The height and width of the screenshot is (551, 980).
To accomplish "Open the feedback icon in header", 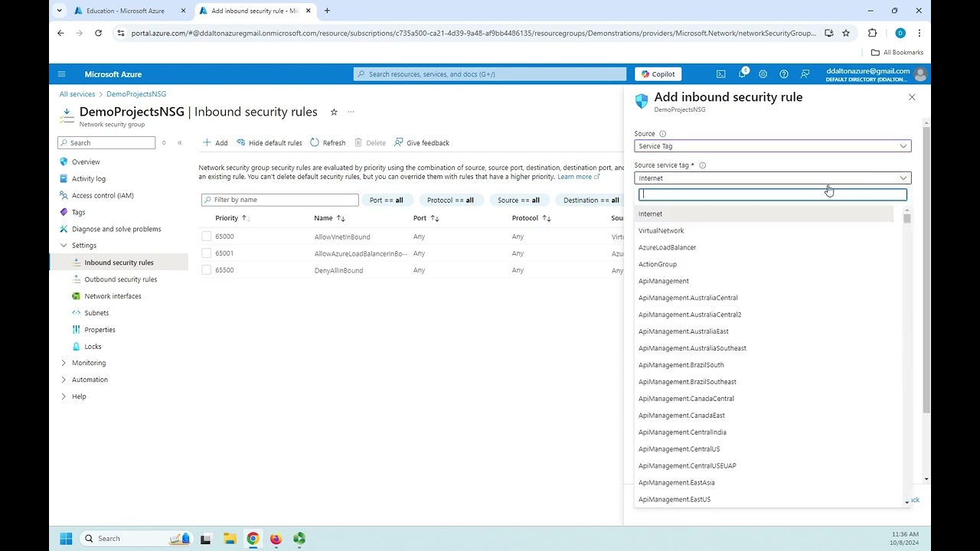I will 805,74.
